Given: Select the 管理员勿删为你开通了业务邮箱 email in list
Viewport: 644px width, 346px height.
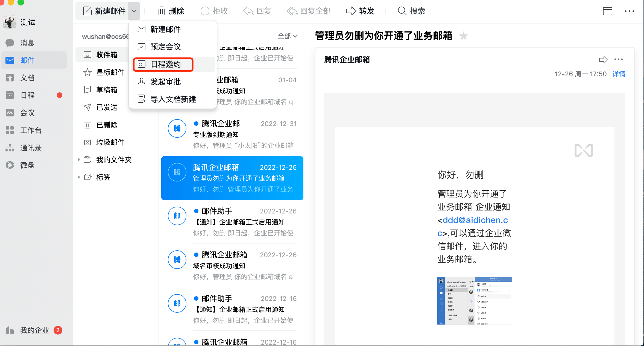Looking at the screenshot, I should coord(232,178).
